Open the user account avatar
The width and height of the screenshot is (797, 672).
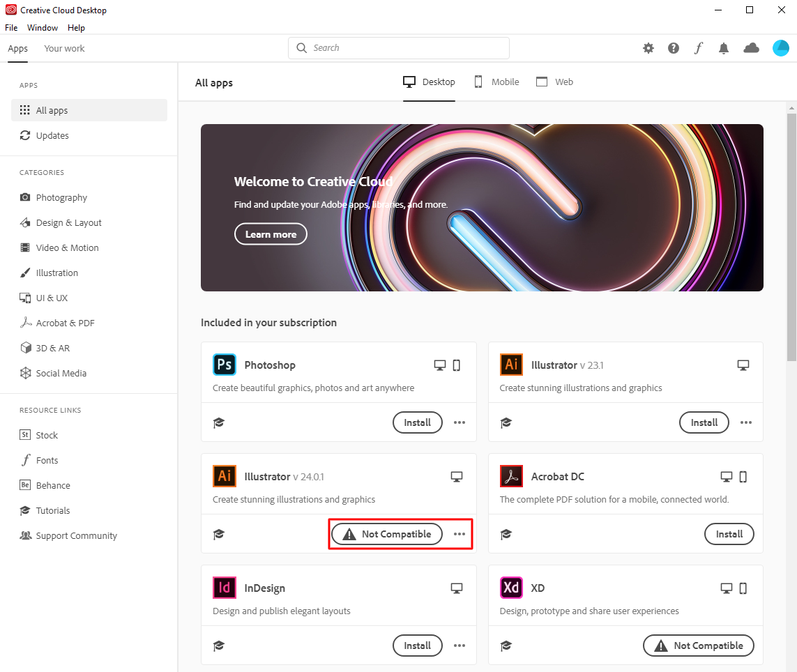[x=780, y=48]
